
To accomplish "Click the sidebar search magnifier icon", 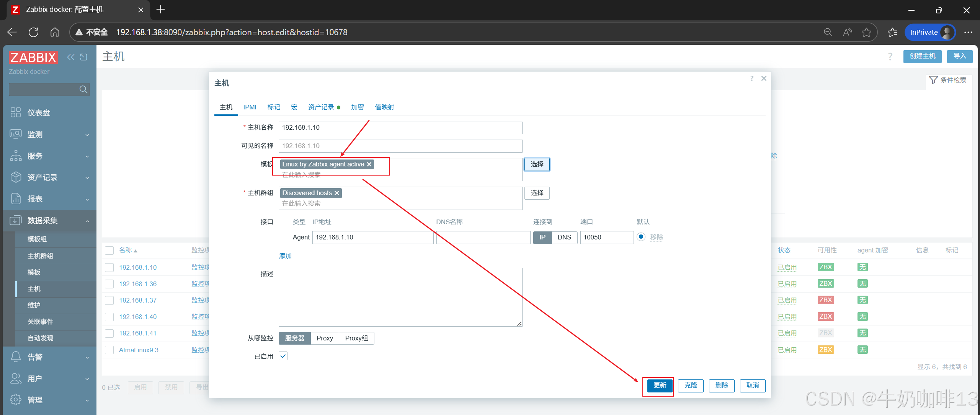I will click(x=83, y=90).
